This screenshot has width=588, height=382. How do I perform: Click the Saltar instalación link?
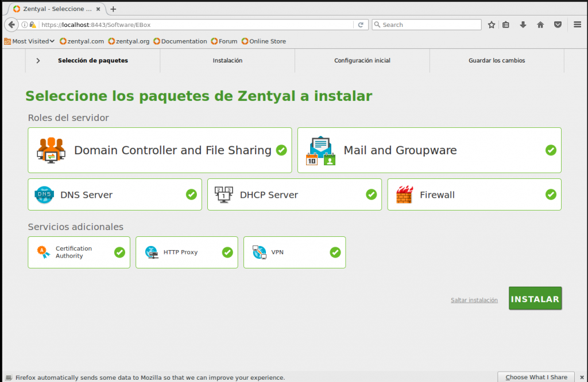[x=474, y=300]
